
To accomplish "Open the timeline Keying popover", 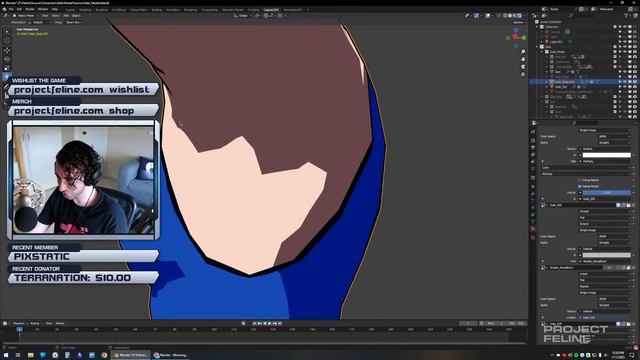I will click(x=35, y=323).
